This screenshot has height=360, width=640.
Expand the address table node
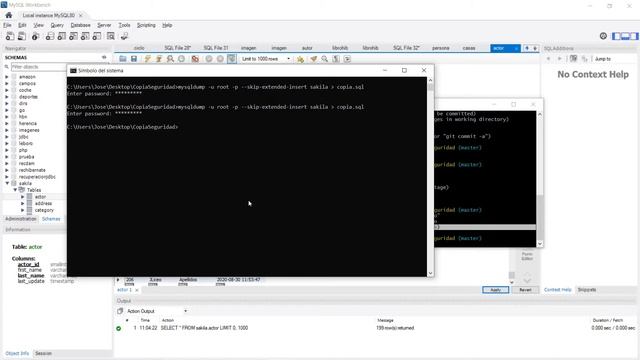point(23,203)
